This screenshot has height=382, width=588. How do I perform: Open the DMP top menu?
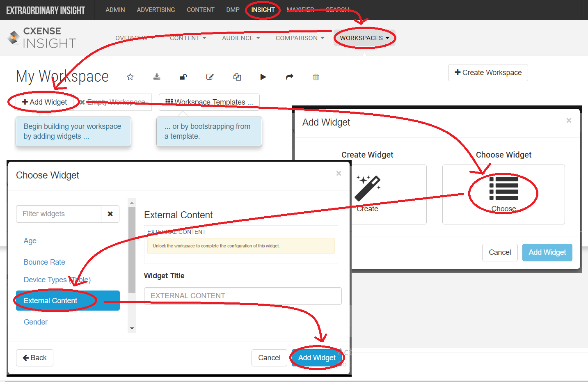point(233,10)
